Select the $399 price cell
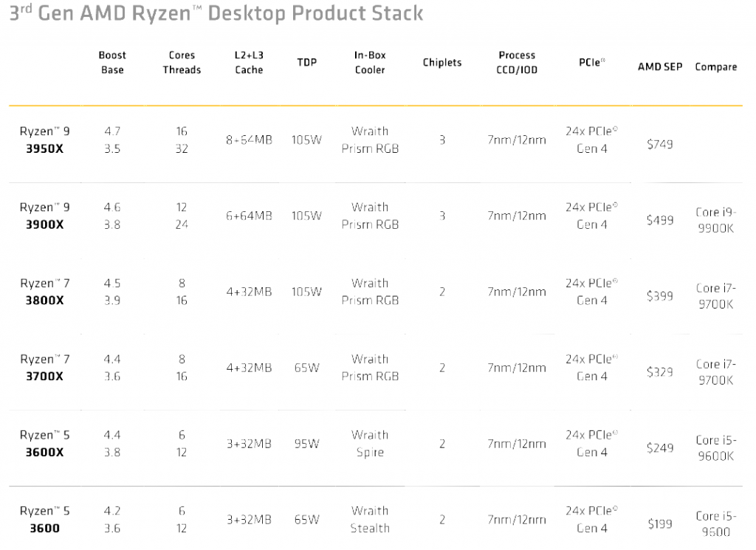Screen dimensions: 756x550 tap(659, 296)
